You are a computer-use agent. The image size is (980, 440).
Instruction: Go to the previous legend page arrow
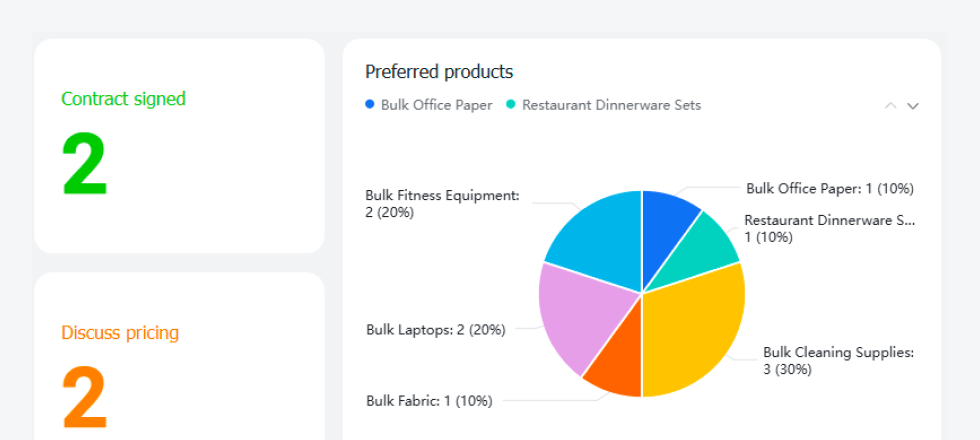(x=891, y=106)
